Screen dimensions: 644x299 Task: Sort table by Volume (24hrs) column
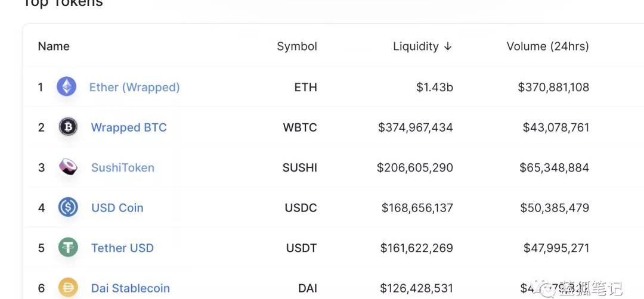click(547, 46)
